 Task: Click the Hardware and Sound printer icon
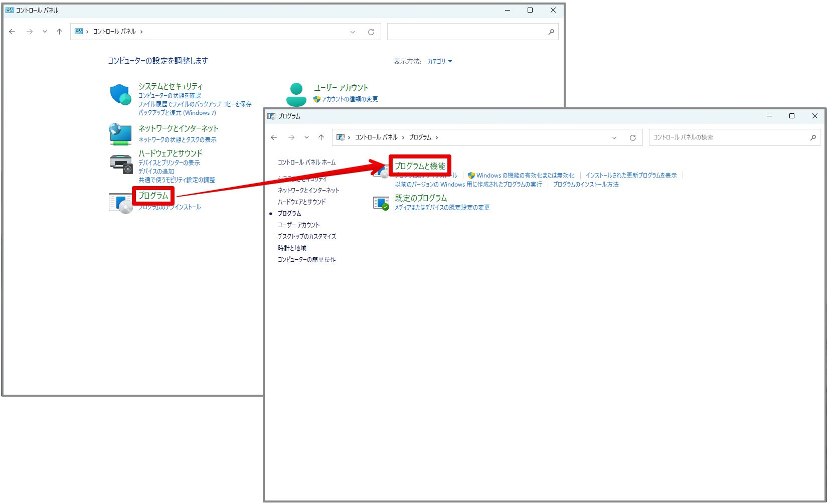[121, 164]
